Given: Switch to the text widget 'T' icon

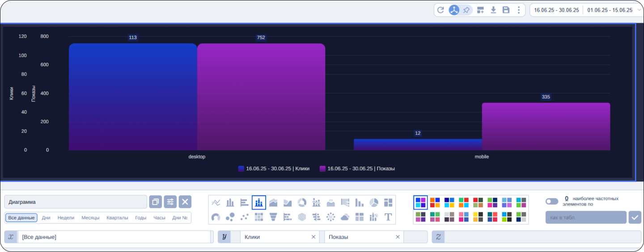Looking at the screenshot, I should point(388,217).
